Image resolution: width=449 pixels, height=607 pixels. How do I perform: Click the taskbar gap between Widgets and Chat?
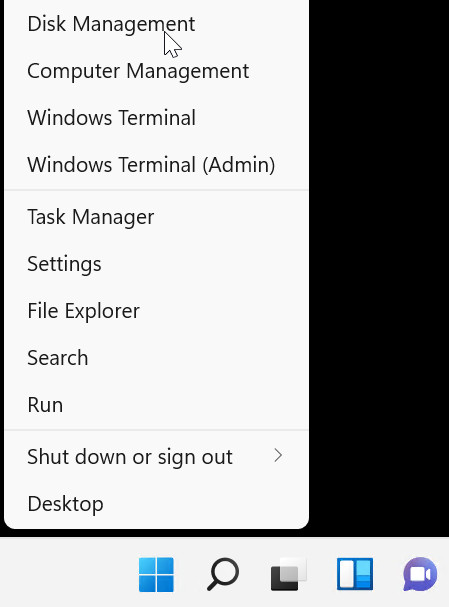(x=388, y=574)
